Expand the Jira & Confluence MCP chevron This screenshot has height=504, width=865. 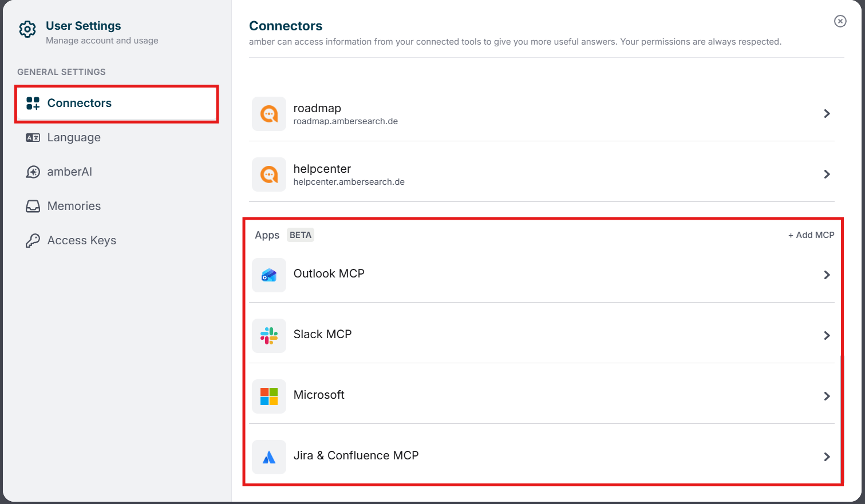827,457
